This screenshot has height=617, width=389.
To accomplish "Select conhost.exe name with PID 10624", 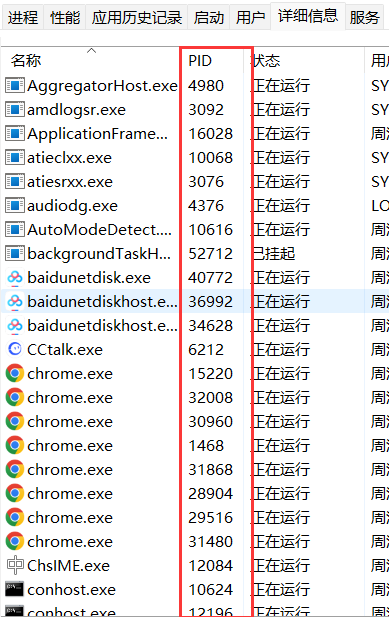I will [x=72, y=590].
